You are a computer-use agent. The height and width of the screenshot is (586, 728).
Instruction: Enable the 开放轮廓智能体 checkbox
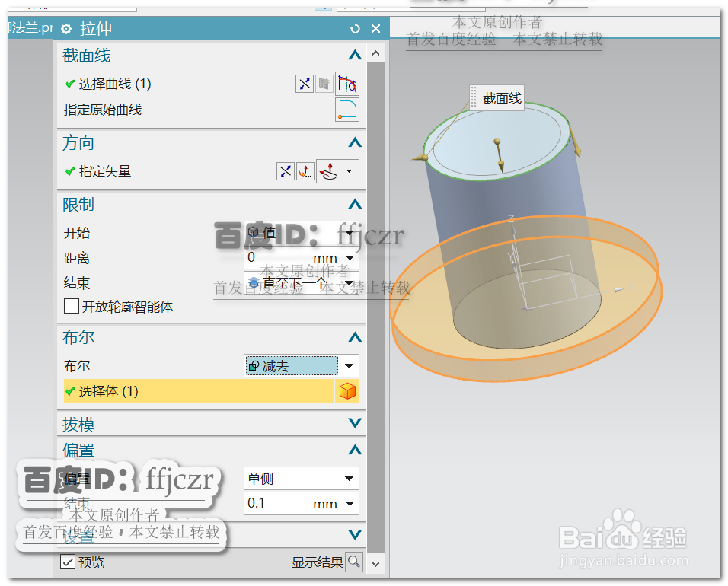point(72,306)
